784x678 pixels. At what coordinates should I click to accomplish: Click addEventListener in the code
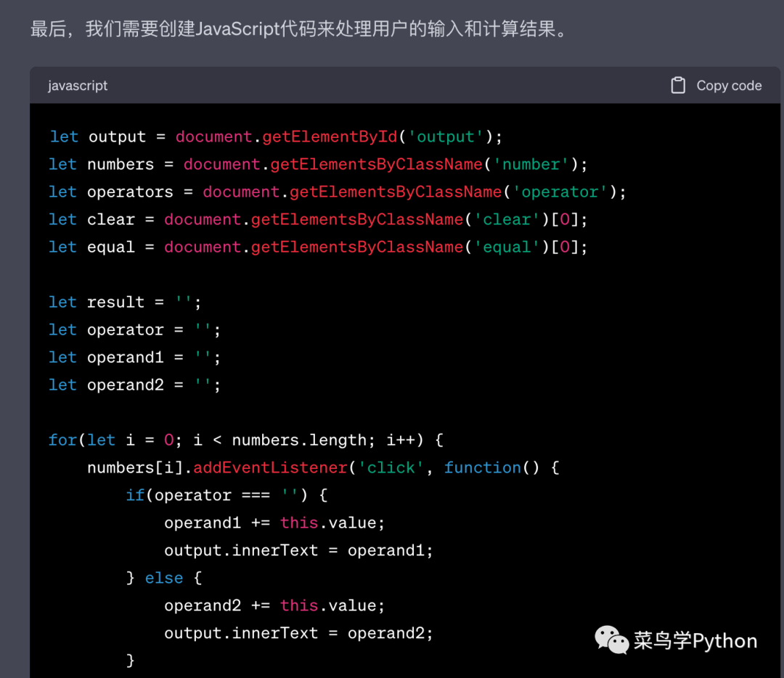271,468
